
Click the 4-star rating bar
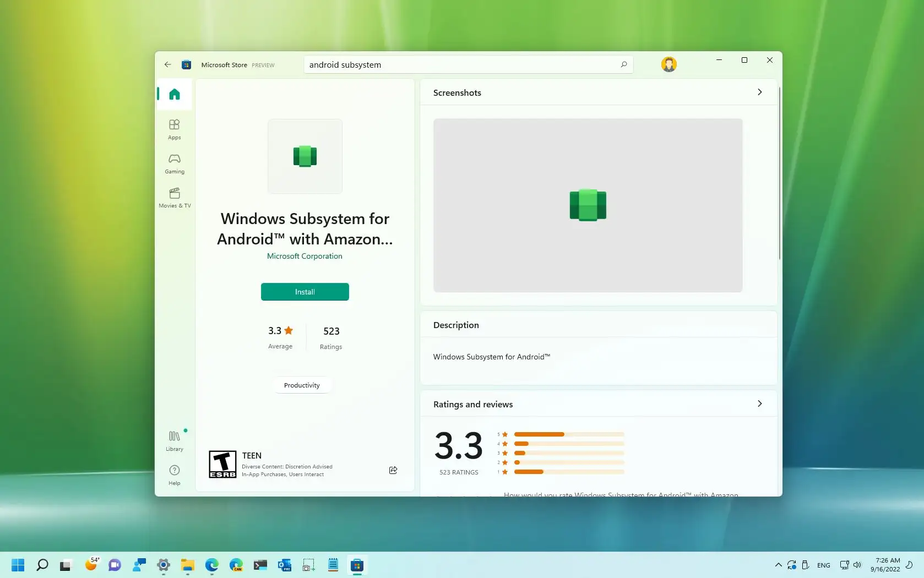(569, 444)
